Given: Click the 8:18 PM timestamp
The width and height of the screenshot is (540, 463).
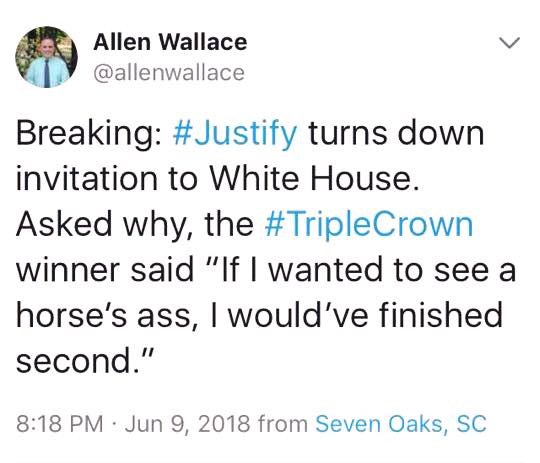Looking at the screenshot, I should [60, 423].
